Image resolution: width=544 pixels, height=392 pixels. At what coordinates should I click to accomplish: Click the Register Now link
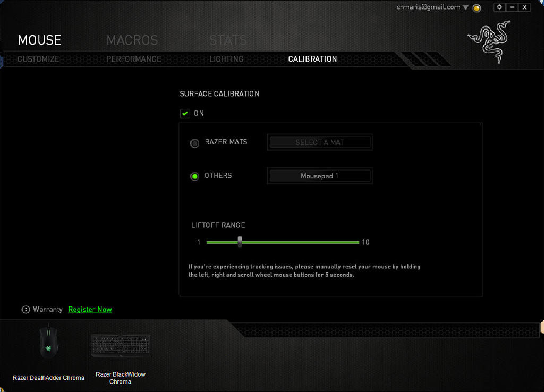pyautogui.click(x=90, y=310)
